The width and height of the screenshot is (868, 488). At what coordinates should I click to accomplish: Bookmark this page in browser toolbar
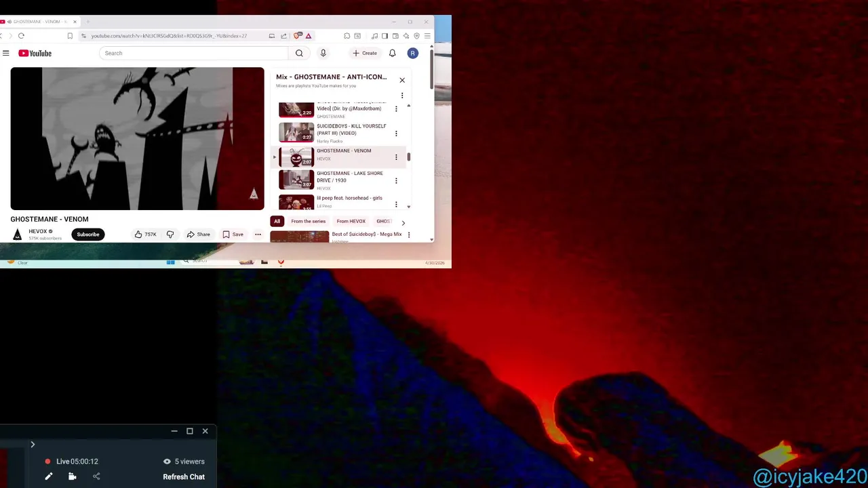(70, 36)
